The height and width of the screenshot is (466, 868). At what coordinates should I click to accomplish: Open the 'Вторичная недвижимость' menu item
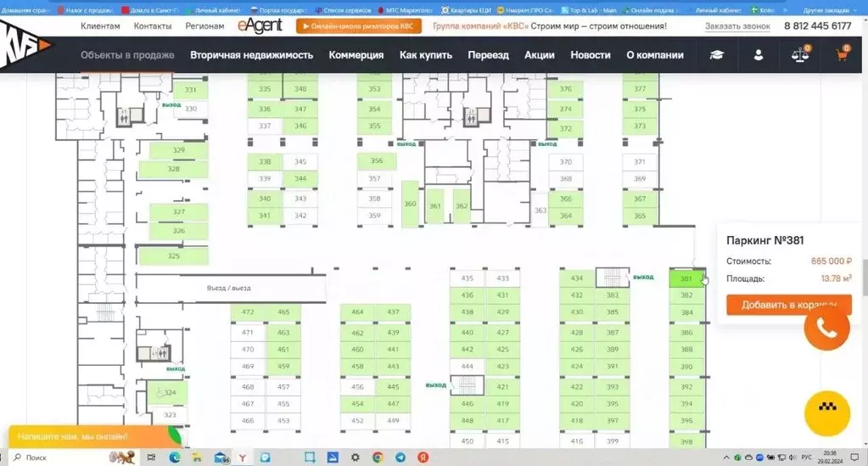click(251, 55)
